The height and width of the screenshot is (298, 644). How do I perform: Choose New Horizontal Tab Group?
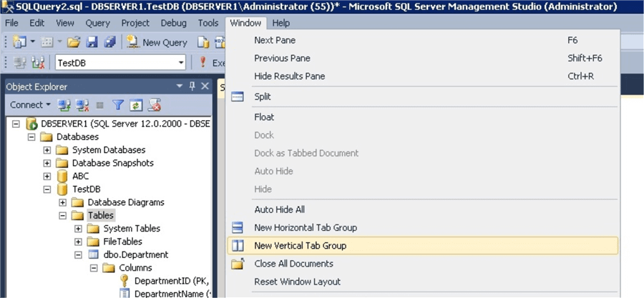[x=422, y=227]
